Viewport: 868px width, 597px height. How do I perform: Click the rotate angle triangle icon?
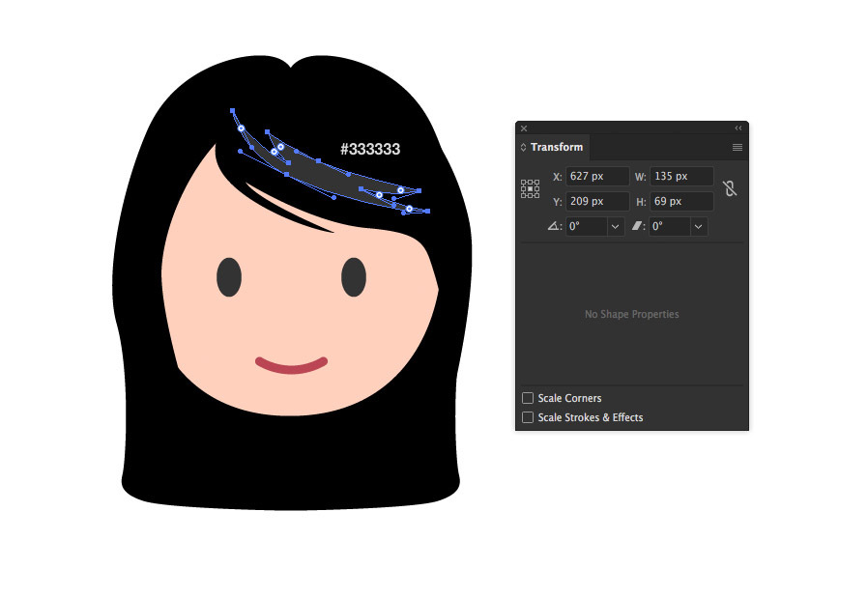(x=553, y=225)
